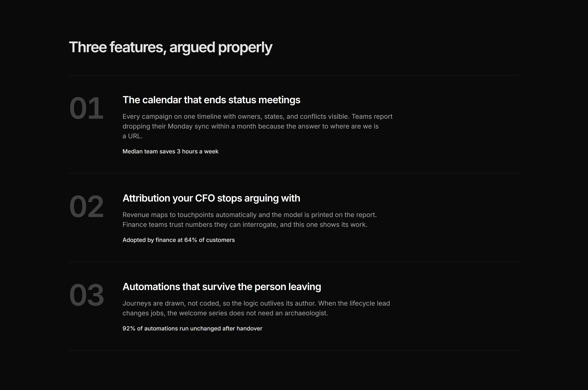Screen dimensions: 588x390
Task: Click the "92% of automations run unchanged" stat
Action: point(192,329)
